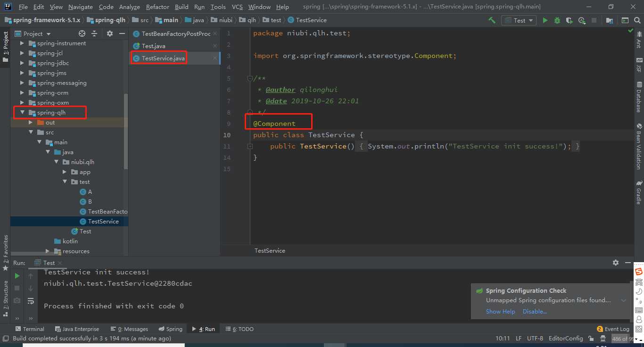
Task: Close the Test tab in Run panel
Action: click(60, 263)
